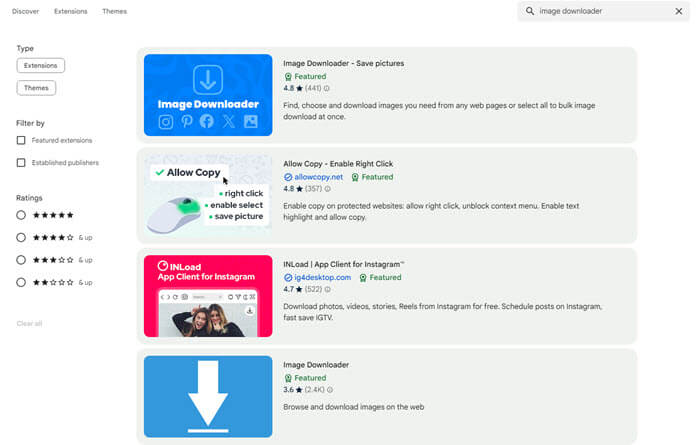Filter type by Extensions button
The image size is (700, 445).
pyautogui.click(x=41, y=66)
